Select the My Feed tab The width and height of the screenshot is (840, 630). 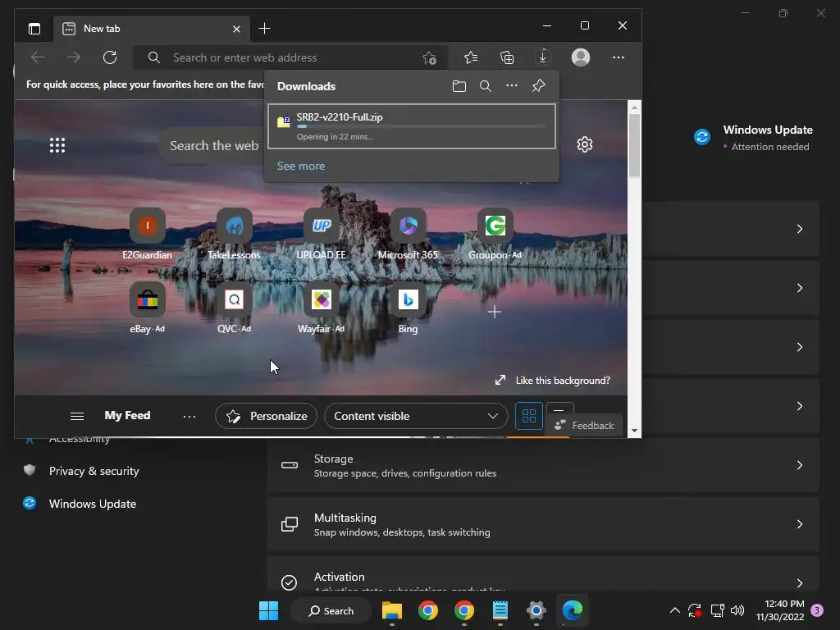click(127, 415)
